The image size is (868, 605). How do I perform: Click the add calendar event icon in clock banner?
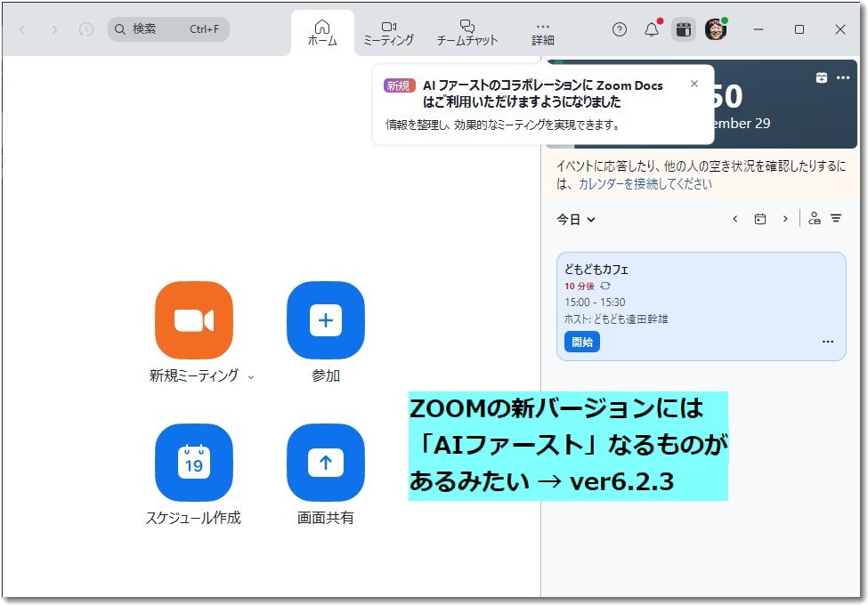pos(821,77)
